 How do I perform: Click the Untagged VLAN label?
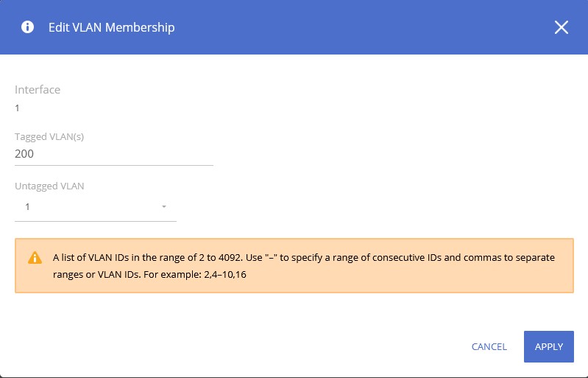click(x=49, y=186)
